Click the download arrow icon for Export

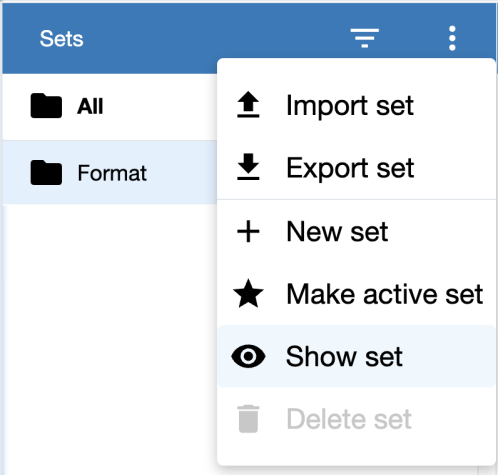point(248,167)
